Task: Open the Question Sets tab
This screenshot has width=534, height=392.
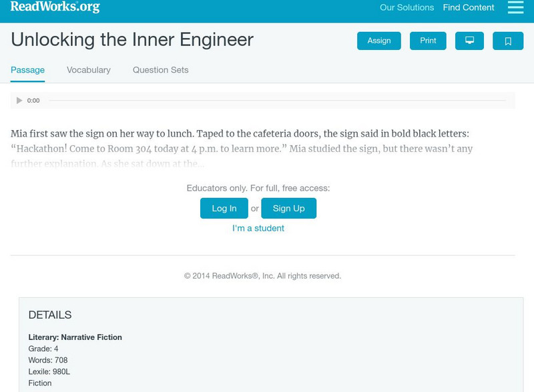Action: (160, 70)
